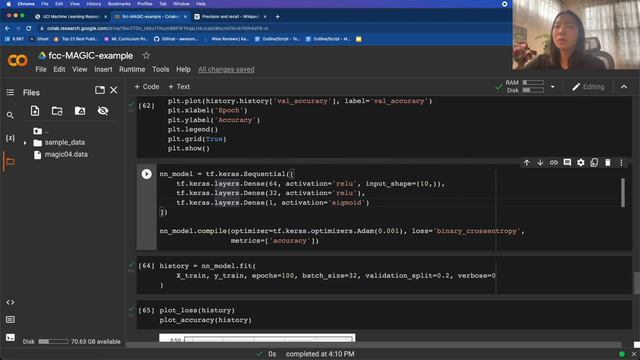Open more cell actions menu
The height and width of the screenshot is (360, 640).
(x=621, y=162)
